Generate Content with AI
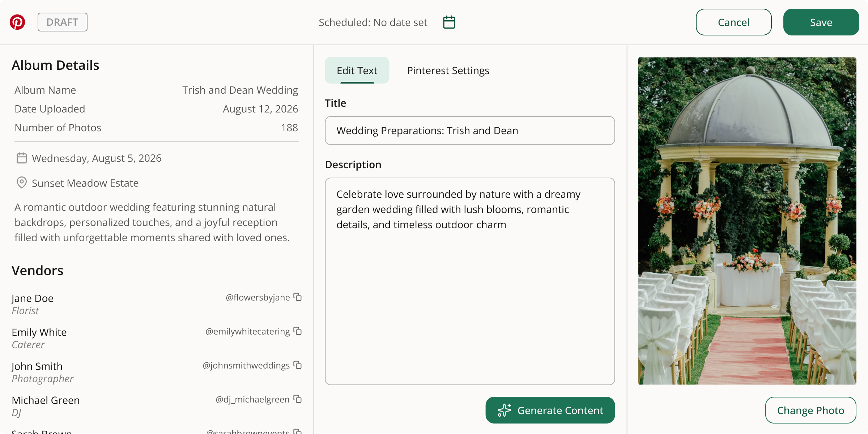 click(550, 410)
